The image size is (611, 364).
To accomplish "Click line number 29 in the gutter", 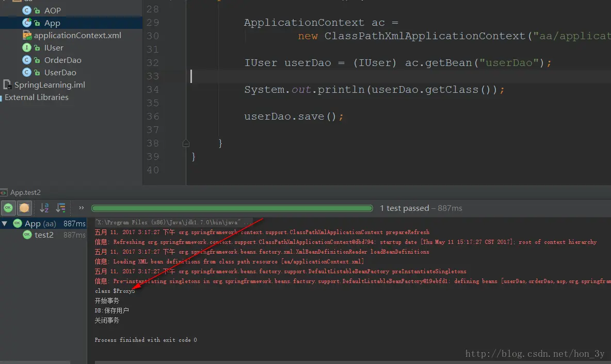I will [153, 23].
